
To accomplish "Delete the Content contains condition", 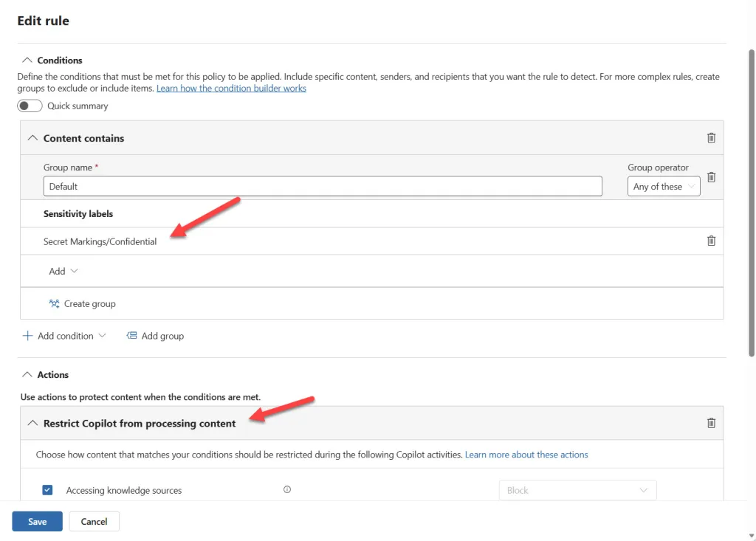I will (711, 138).
